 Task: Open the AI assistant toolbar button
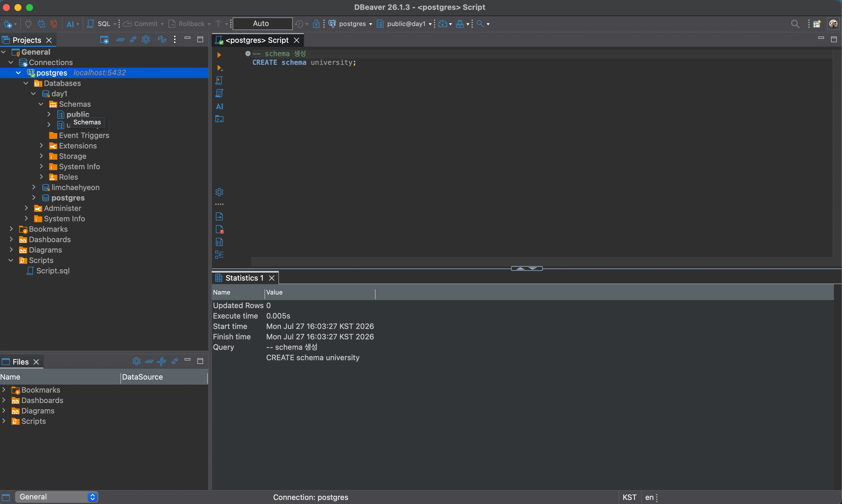(70, 24)
